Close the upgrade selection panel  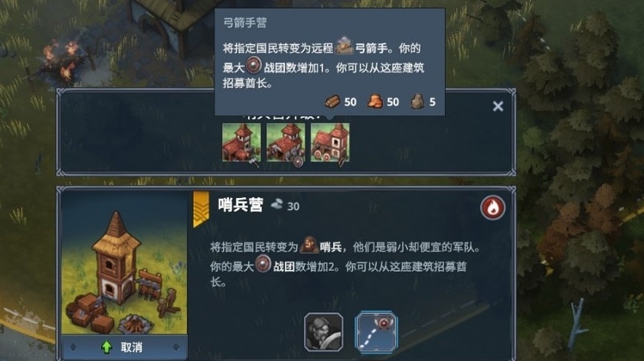498,106
